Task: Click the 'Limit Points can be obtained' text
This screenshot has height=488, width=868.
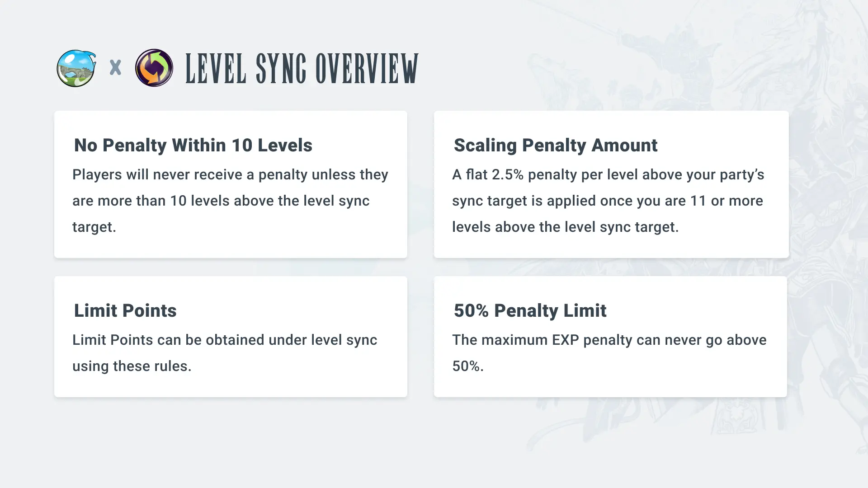Action: 225,340
